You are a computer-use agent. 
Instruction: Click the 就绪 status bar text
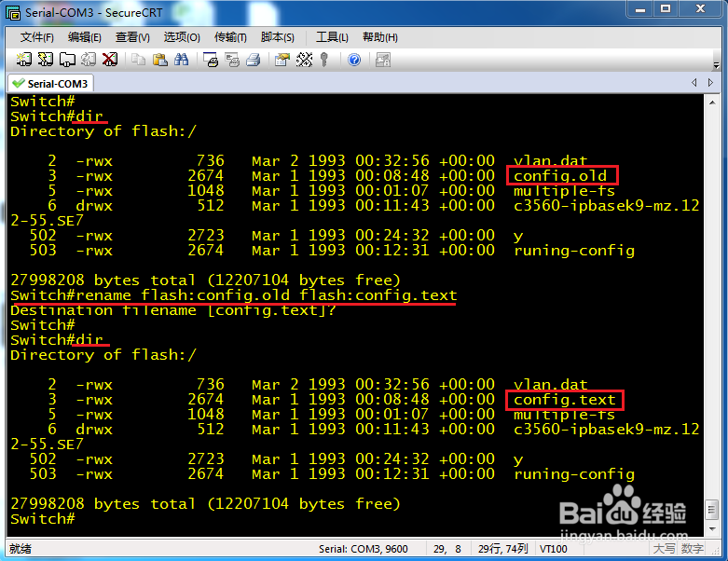pyautogui.click(x=20, y=549)
